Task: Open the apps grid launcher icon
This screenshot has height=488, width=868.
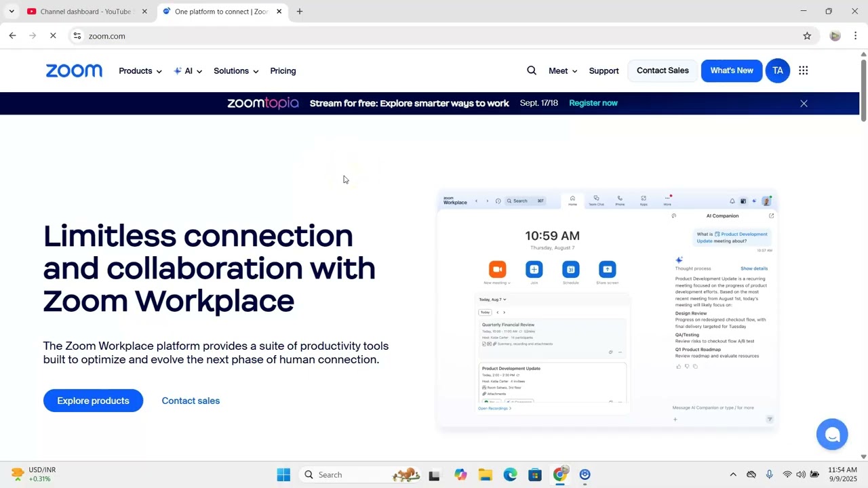Action: tap(804, 70)
